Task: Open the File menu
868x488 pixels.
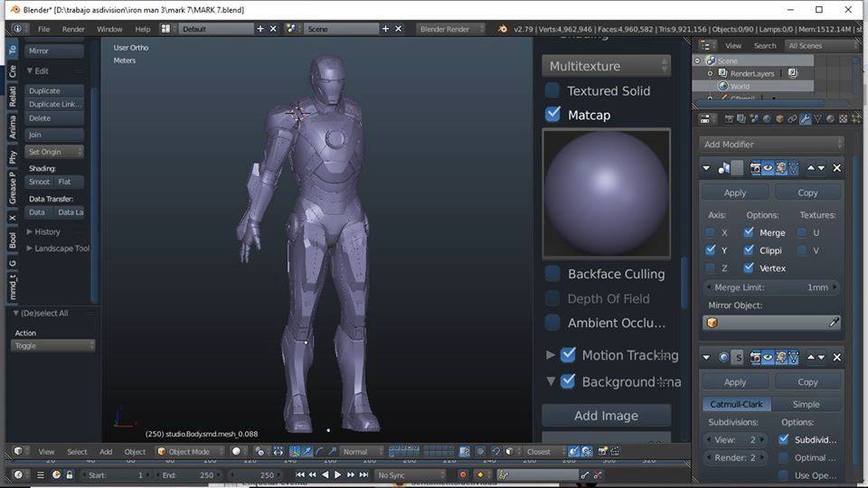Action: click(x=43, y=29)
